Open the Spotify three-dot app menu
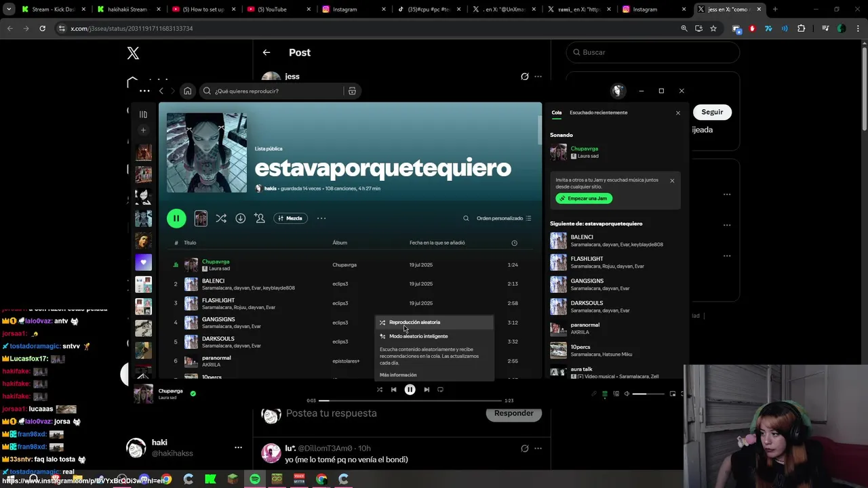 tap(144, 91)
